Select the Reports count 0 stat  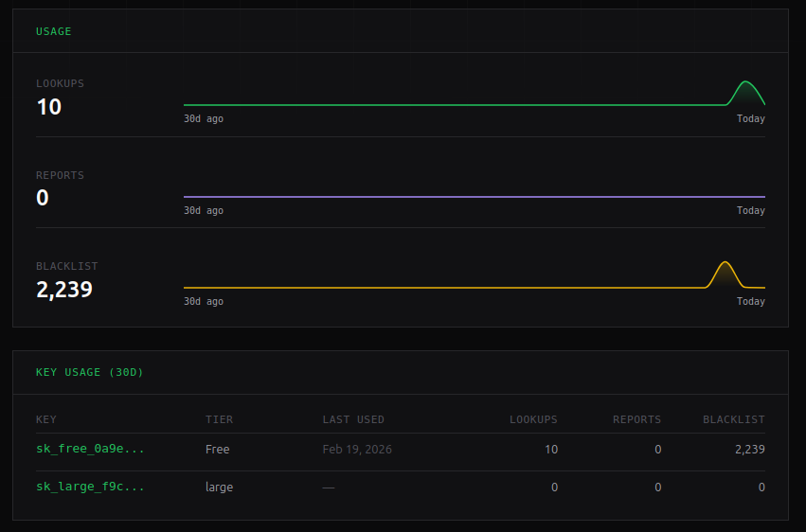43,198
